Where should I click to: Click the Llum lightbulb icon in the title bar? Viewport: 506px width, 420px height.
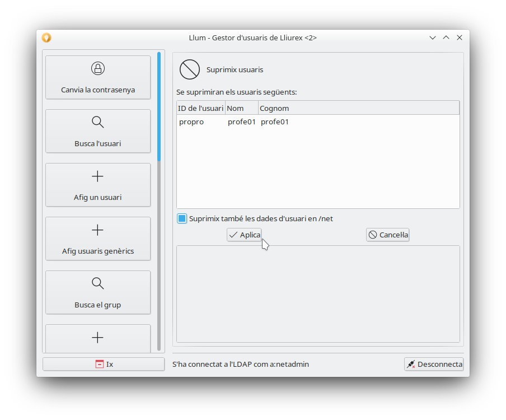(46, 38)
